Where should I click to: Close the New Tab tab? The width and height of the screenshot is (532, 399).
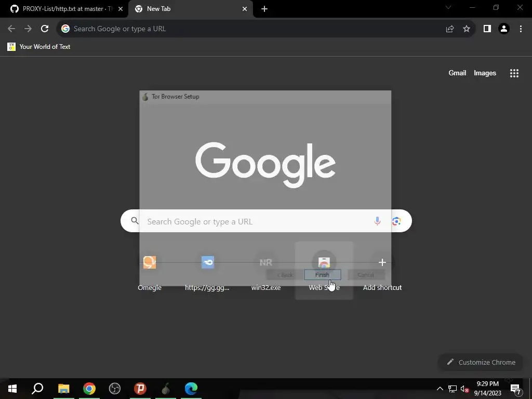[245, 9]
